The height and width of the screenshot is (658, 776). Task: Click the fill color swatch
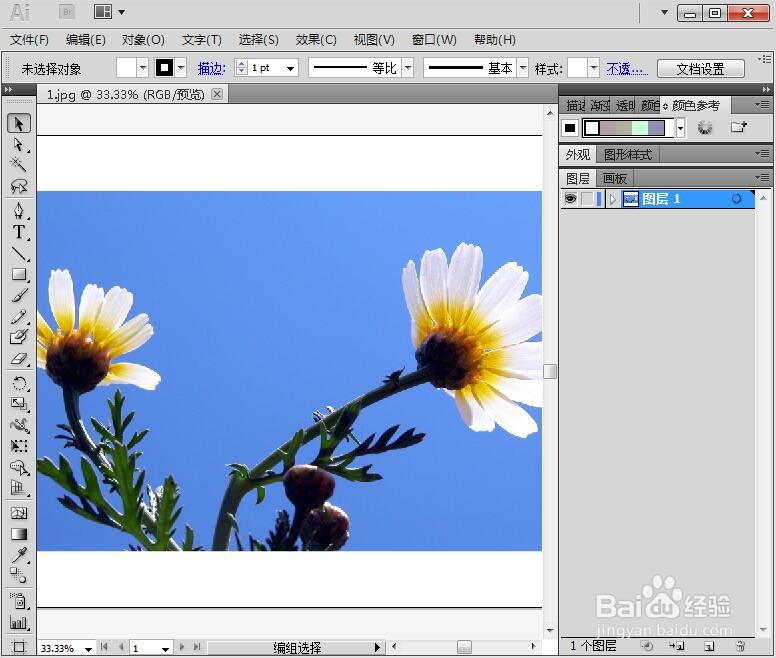point(126,68)
